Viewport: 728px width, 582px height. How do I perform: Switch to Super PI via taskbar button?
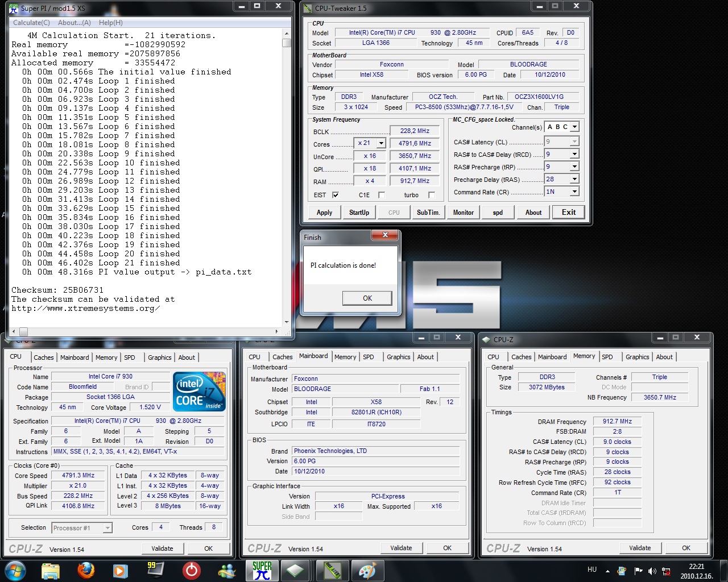point(262,570)
